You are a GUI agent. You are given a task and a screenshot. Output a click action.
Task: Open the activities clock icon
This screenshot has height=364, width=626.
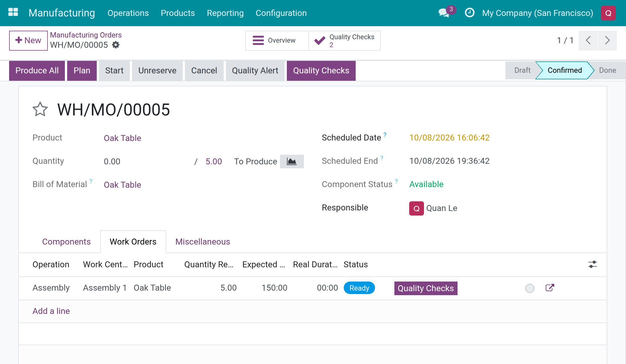(x=469, y=13)
